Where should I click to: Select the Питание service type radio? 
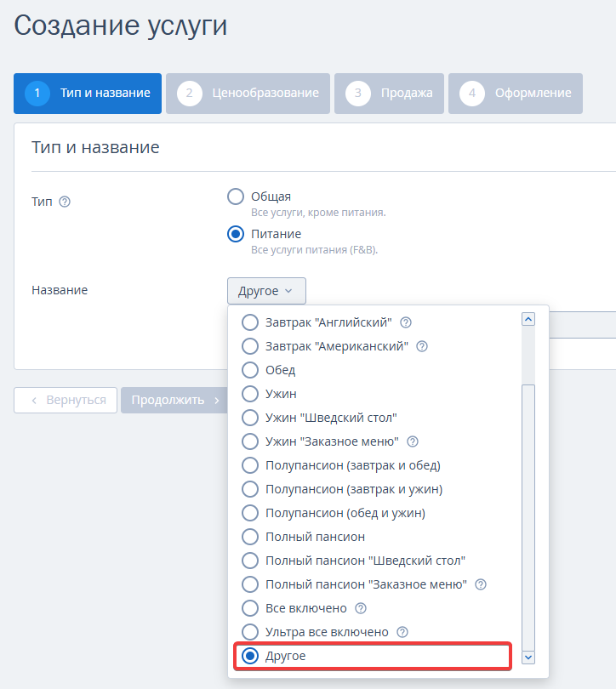[x=236, y=234]
